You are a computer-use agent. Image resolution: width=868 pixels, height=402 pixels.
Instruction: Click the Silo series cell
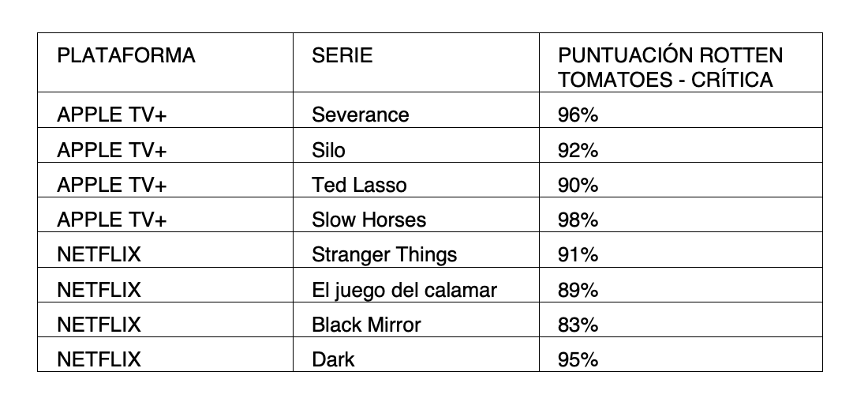[416, 145]
